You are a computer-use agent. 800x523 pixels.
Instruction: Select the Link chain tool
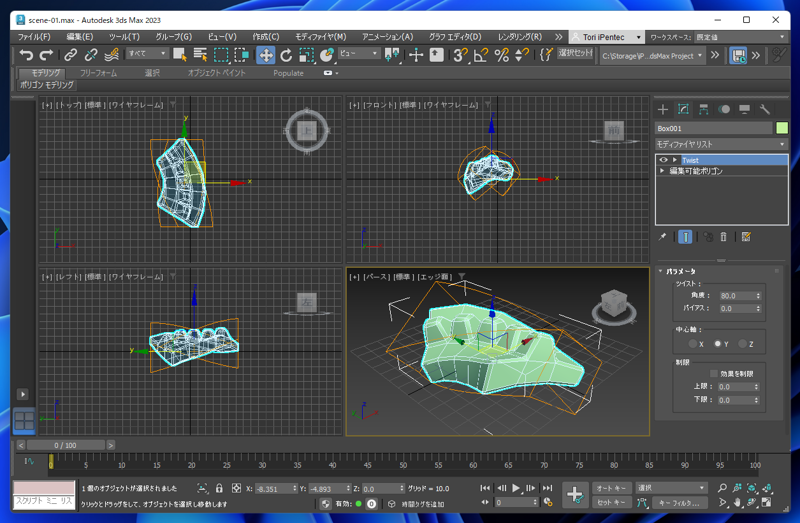[x=70, y=55]
